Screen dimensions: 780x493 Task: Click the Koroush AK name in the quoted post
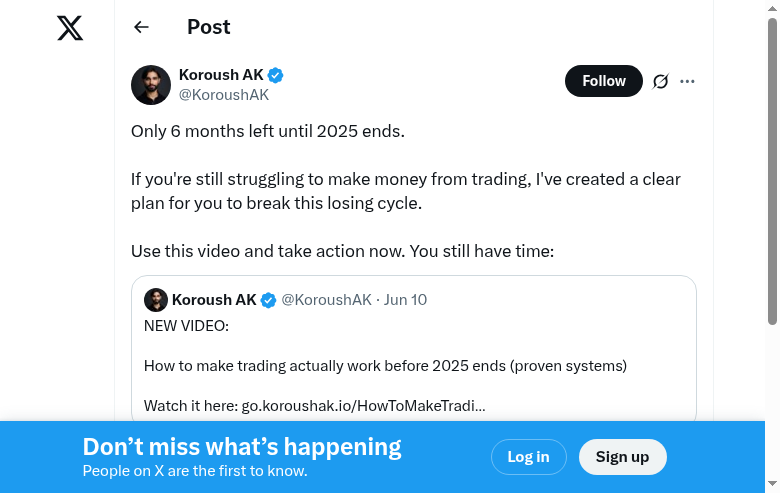(x=214, y=300)
